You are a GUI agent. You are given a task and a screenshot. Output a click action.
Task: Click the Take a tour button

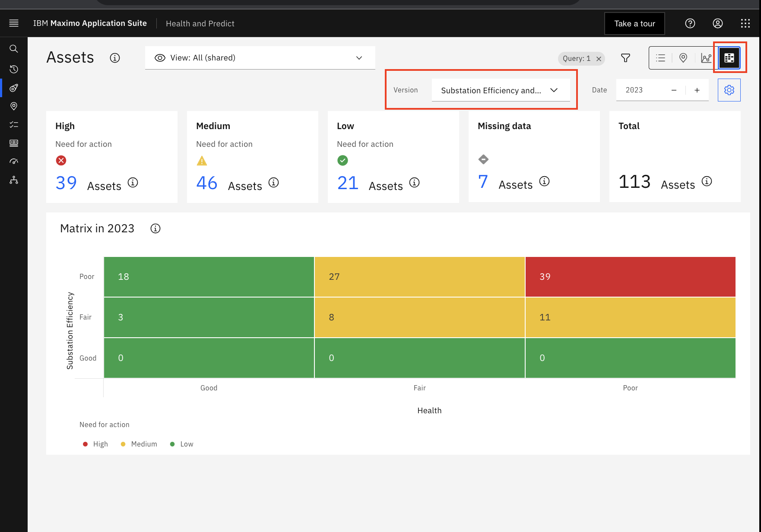(634, 23)
